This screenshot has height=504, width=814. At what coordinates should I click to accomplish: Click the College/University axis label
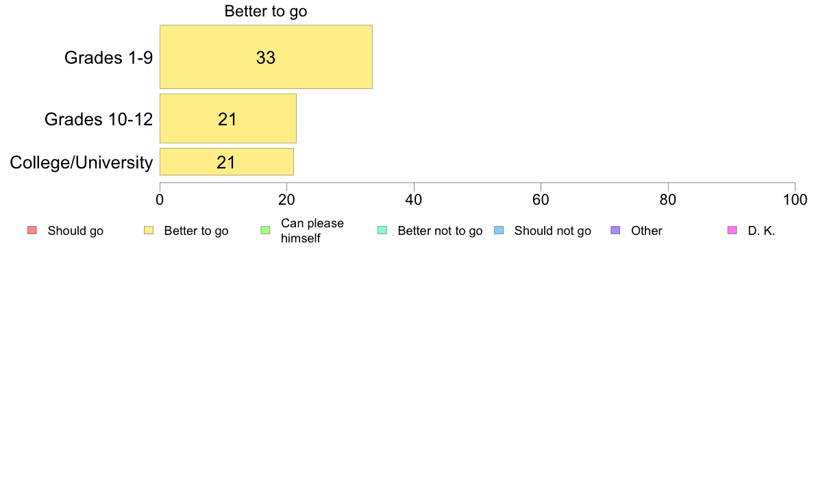tap(82, 162)
